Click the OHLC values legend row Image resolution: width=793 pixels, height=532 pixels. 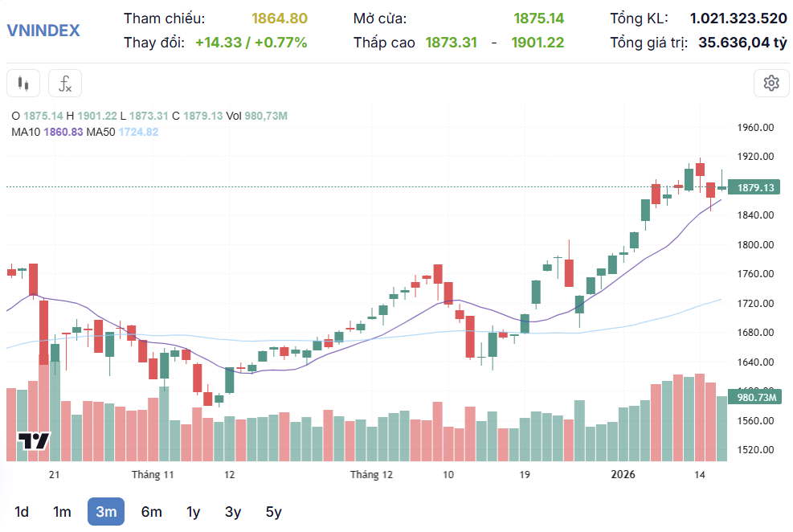(x=149, y=116)
